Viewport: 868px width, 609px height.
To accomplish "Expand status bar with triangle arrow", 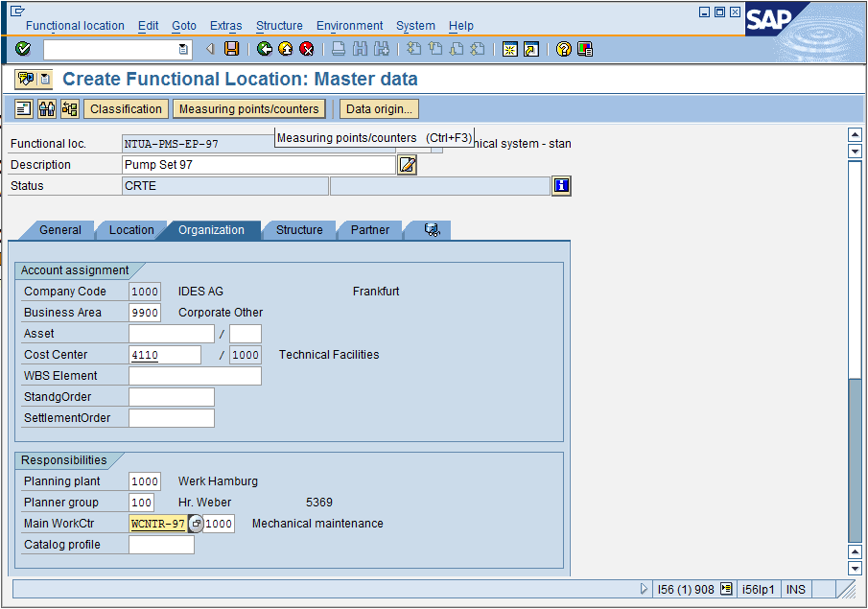I will point(644,589).
